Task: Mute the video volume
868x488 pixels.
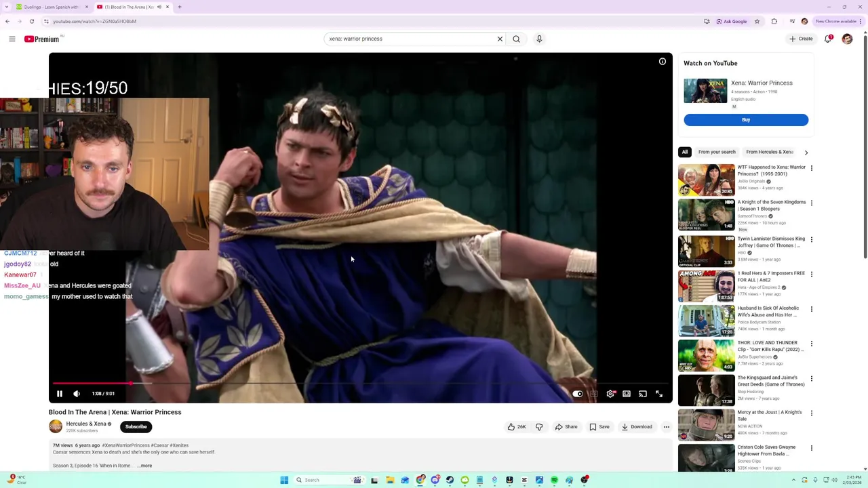Action: (77, 394)
